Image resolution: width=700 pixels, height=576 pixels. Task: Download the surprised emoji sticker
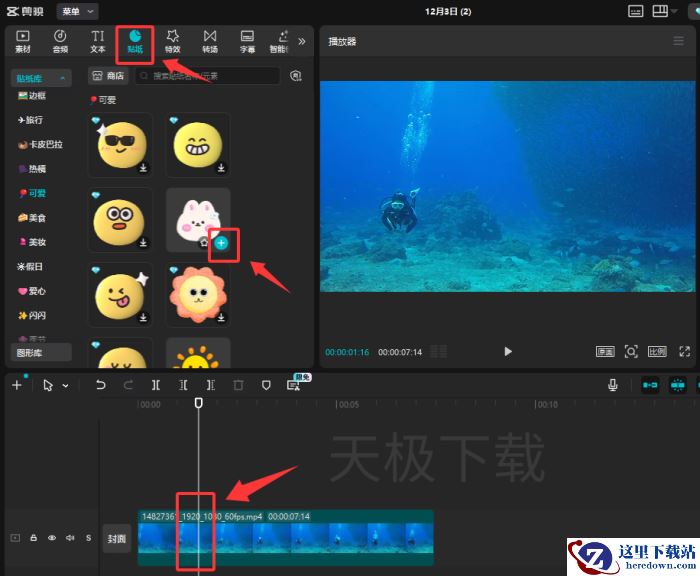[x=143, y=242]
